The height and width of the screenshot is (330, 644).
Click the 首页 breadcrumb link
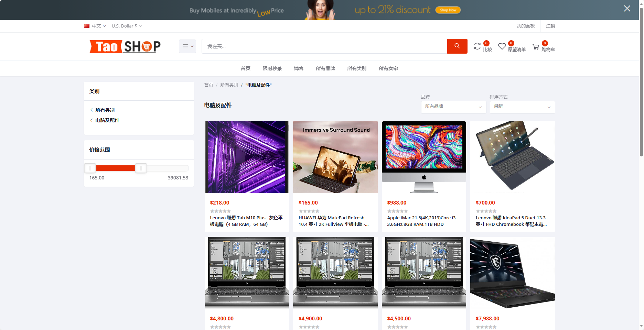208,85
